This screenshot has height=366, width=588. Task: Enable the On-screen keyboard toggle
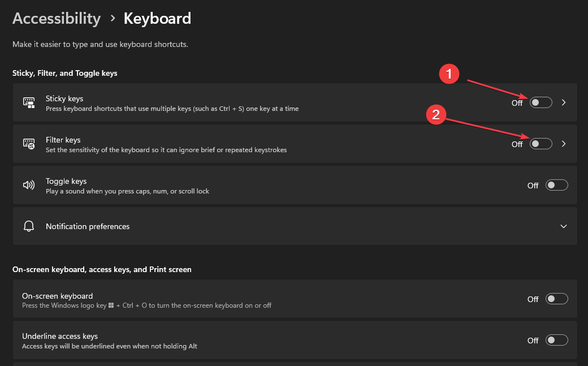click(556, 299)
